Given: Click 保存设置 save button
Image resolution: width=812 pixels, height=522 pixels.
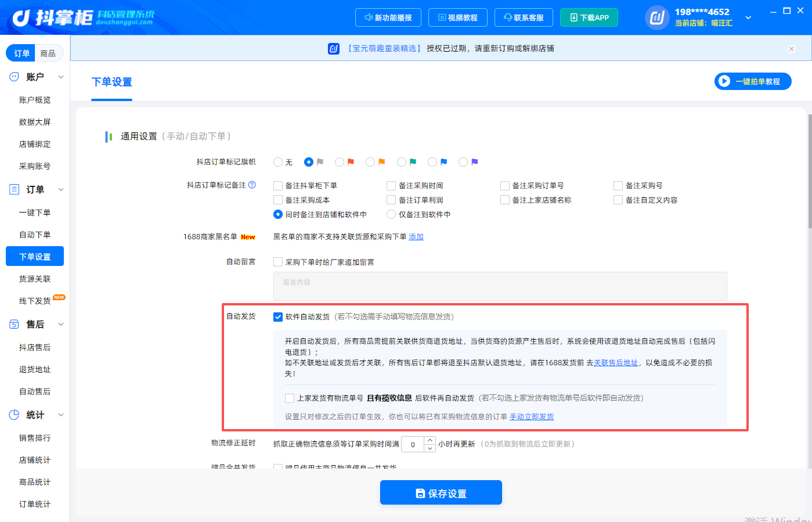Looking at the screenshot, I should click(441, 492).
